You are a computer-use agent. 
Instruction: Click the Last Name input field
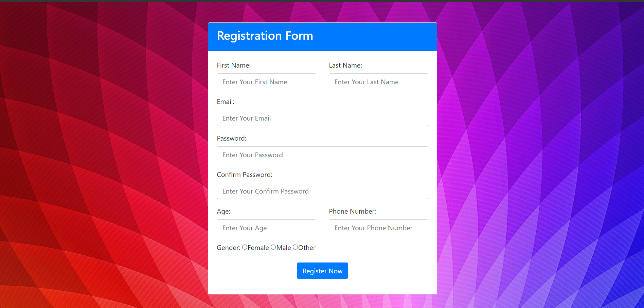click(378, 81)
